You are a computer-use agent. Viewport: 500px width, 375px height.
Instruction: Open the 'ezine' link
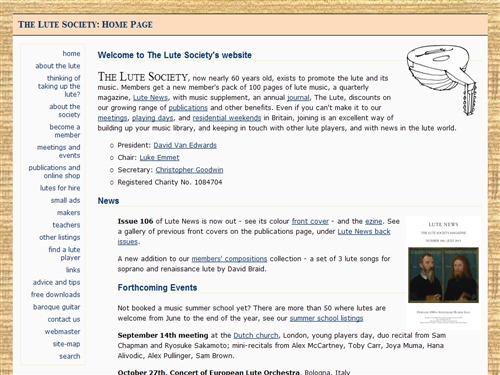pos(374,221)
